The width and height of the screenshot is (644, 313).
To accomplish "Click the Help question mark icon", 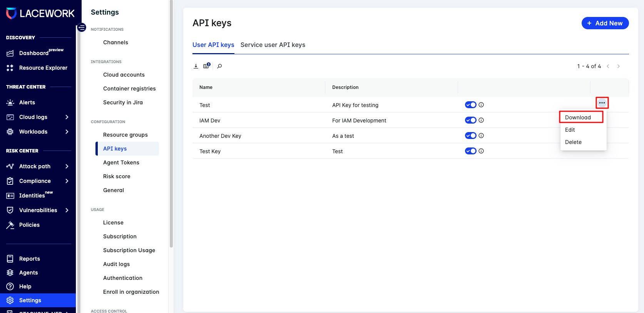I will point(10,286).
